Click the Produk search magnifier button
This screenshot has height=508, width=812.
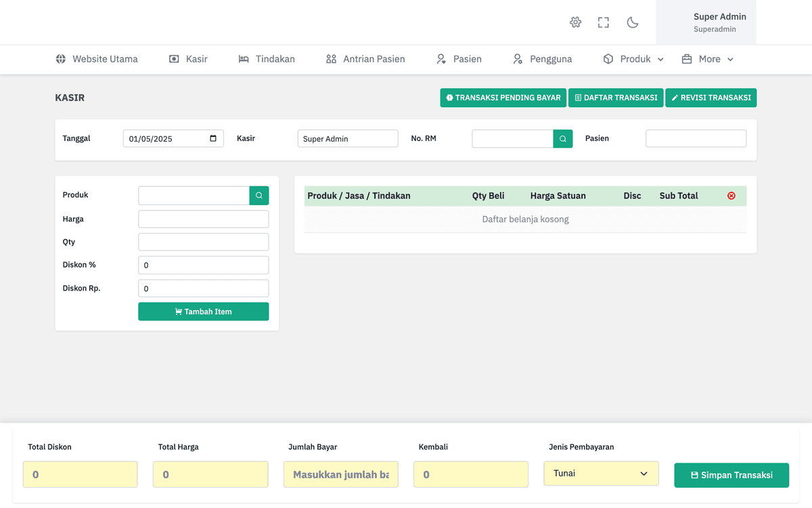pyautogui.click(x=259, y=195)
